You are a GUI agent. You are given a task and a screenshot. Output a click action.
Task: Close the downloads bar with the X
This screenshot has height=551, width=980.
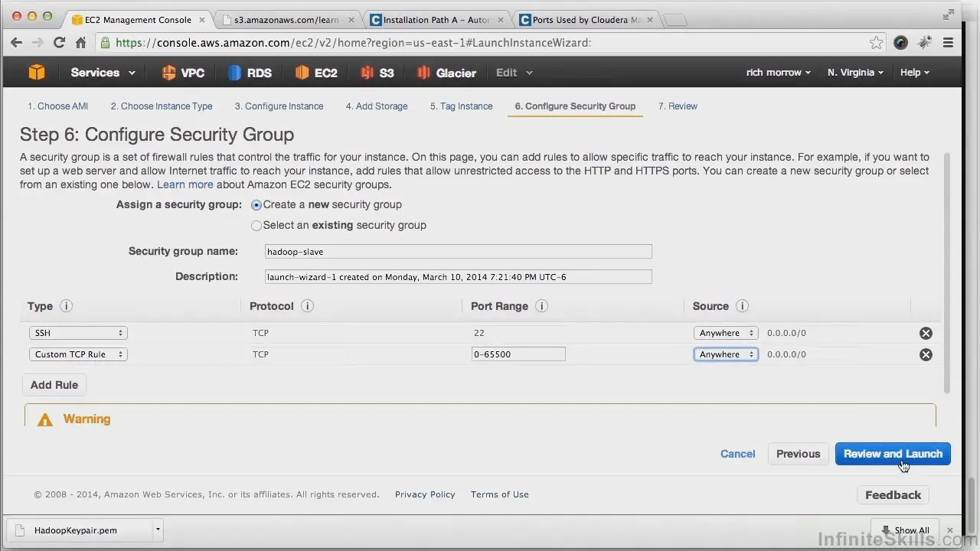coord(950,530)
